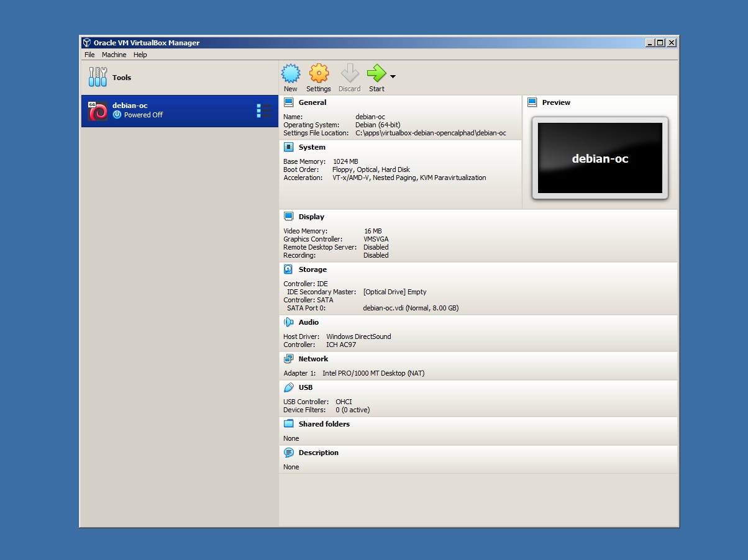Open the Display settings header link
The image size is (748, 560).
tap(311, 217)
